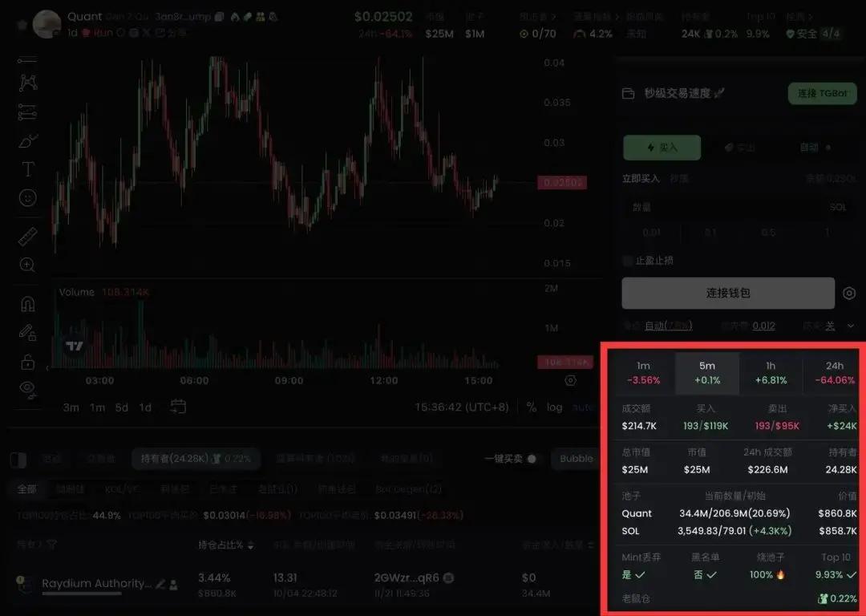Toggle the 一键买卖 switch

point(532,459)
